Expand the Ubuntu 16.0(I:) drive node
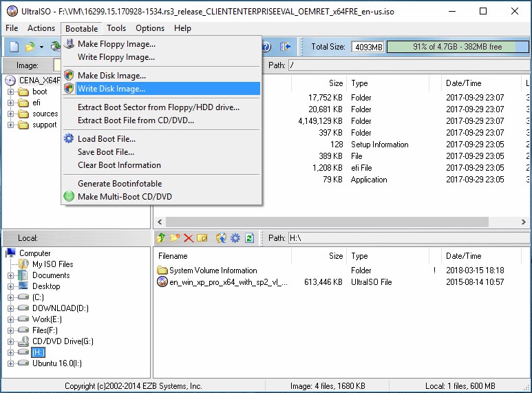The width and height of the screenshot is (532, 393). click(x=10, y=363)
